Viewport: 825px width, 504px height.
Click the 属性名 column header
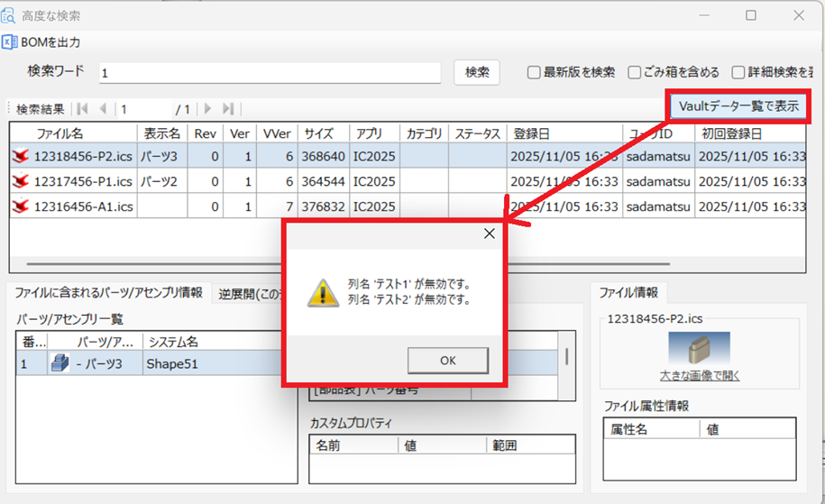click(x=652, y=429)
